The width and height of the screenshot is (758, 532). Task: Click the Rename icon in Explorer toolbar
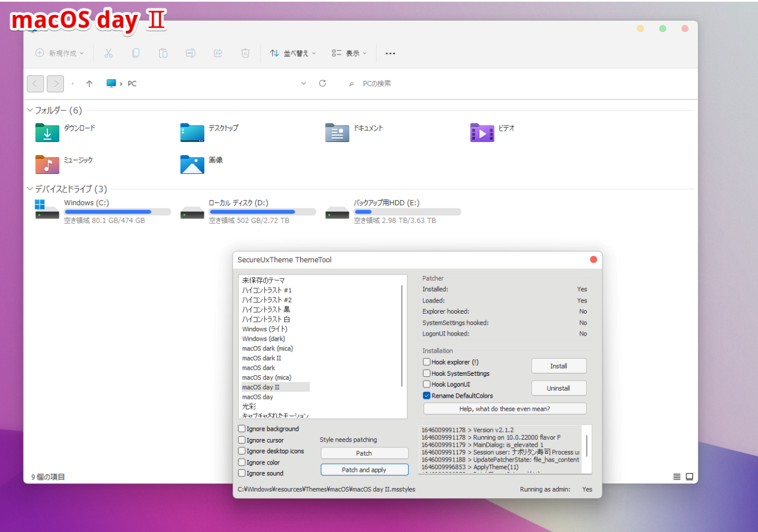coord(190,53)
